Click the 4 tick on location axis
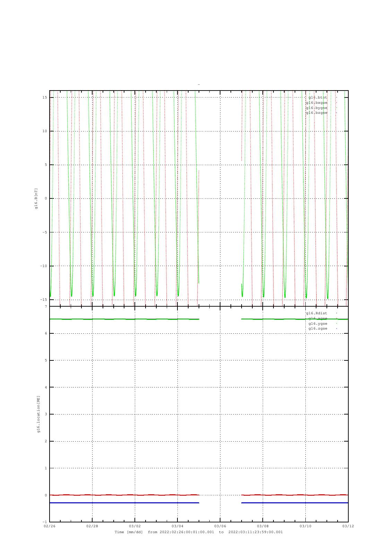The width and height of the screenshot is (392, 555). [46, 387]
